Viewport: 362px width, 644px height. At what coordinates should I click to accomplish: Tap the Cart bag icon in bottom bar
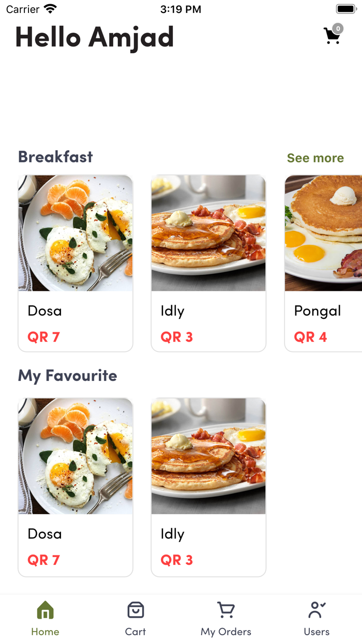(135, 610)
